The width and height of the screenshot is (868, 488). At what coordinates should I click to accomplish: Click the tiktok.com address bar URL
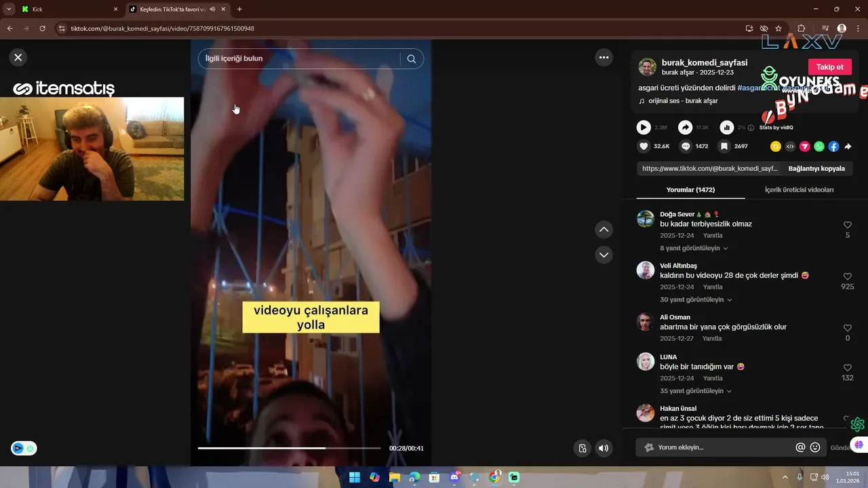[x=163, y=28]
